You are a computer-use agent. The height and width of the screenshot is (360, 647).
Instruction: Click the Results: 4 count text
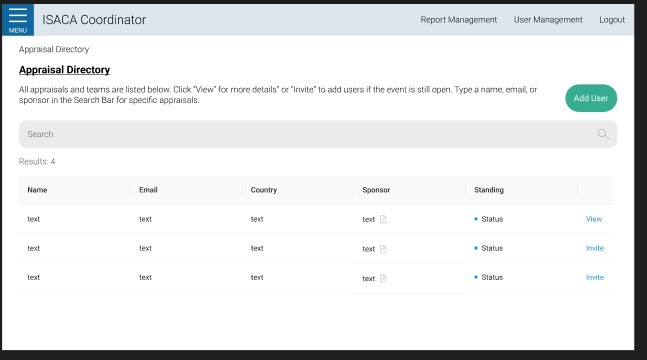[x=37, y=161]
